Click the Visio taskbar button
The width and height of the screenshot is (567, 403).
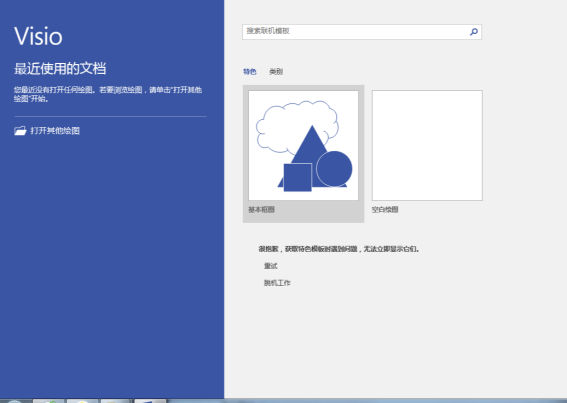(150, 401)
